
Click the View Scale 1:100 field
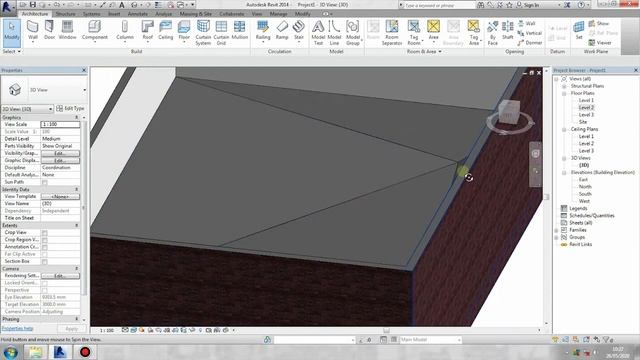[x=60, y=124]
